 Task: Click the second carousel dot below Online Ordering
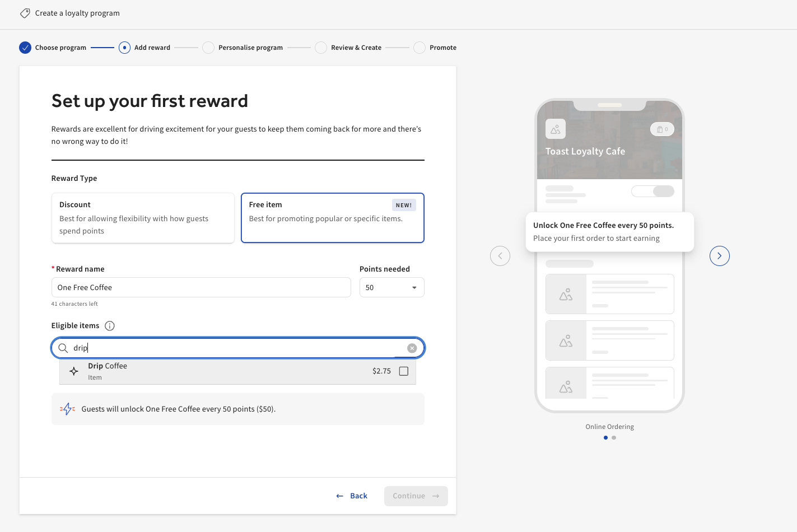[x=614, y=437]
